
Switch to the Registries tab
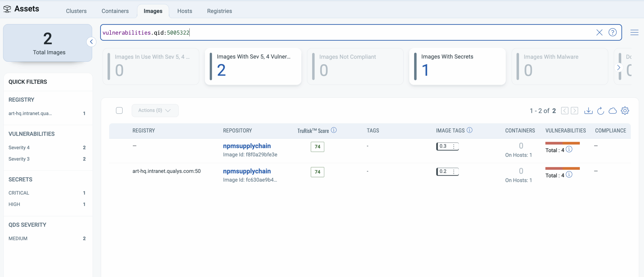pos(219,11)
